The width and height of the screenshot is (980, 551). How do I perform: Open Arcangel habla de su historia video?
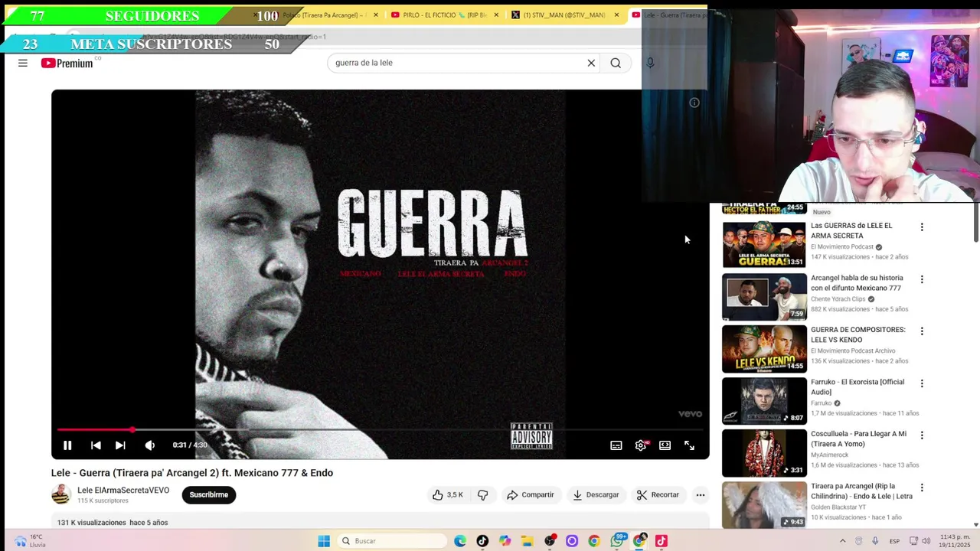pos(857,282)
